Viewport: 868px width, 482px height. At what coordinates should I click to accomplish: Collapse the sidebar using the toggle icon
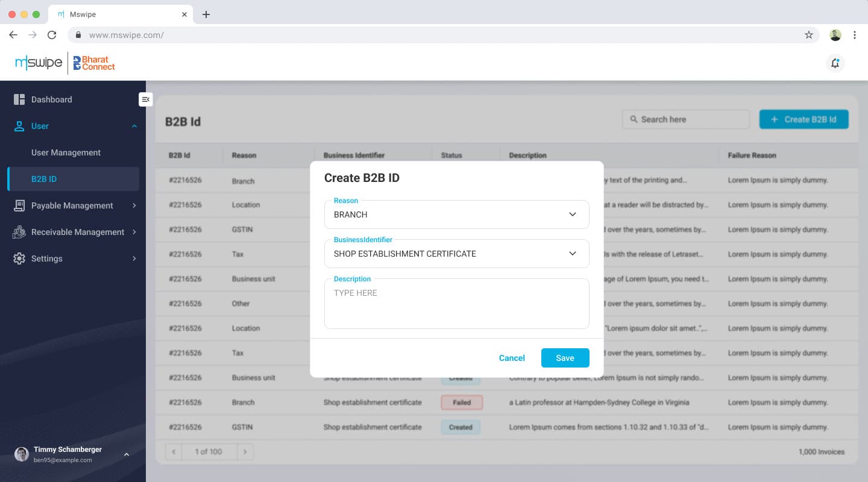pyautogui.click(x=146, y=99)
